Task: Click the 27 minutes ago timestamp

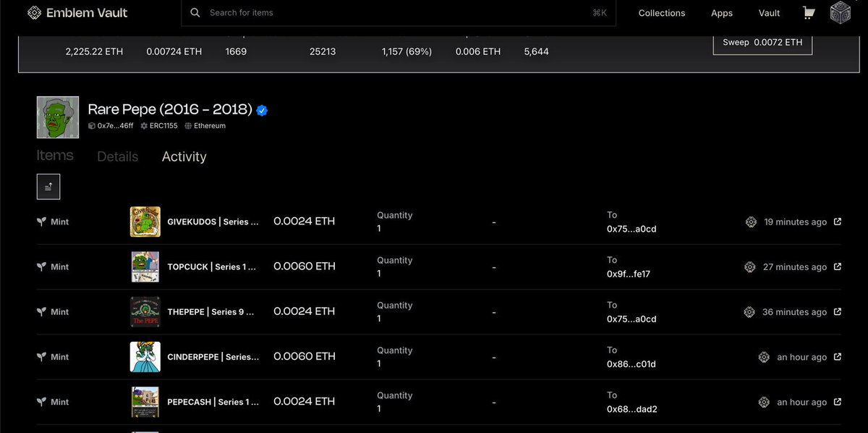Action: (795, 267)
